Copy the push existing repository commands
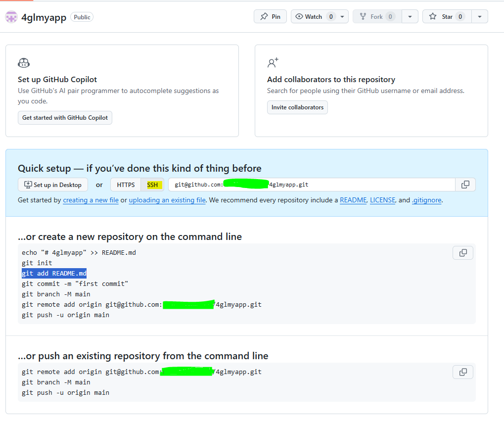This screenshot has width=504, height=423. tap(463, 372)
